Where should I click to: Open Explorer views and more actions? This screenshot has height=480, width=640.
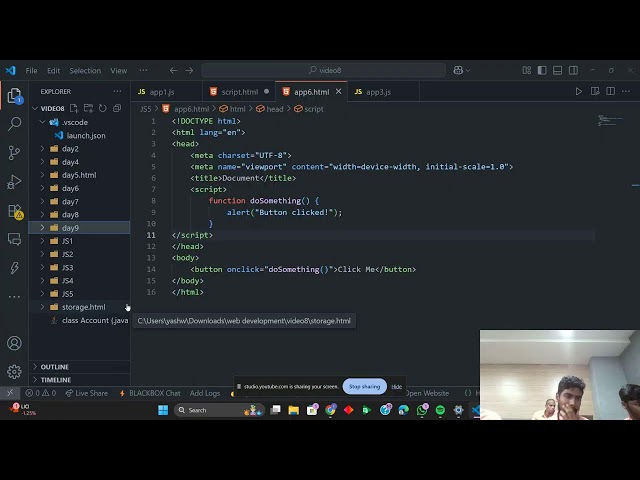point(118,91)
